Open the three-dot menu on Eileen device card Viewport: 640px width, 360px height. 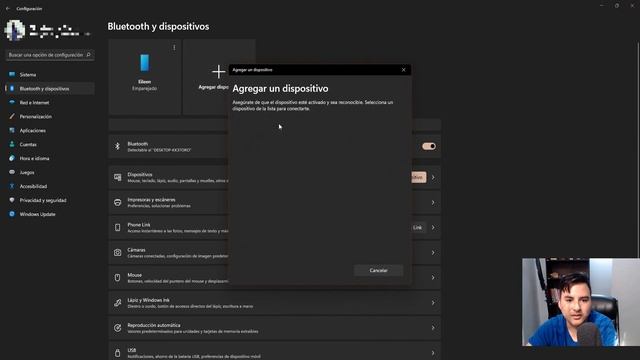pyautogui.click(x=174, y=47)
